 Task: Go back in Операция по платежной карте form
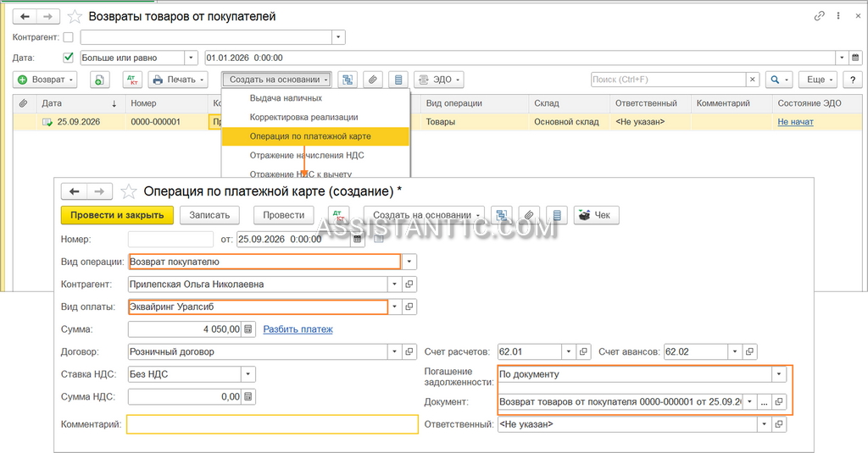tap(75, 191)
